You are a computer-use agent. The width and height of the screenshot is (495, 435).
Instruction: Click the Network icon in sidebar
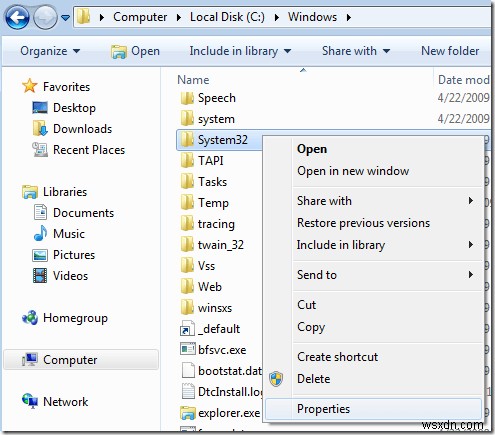[30, 401]
